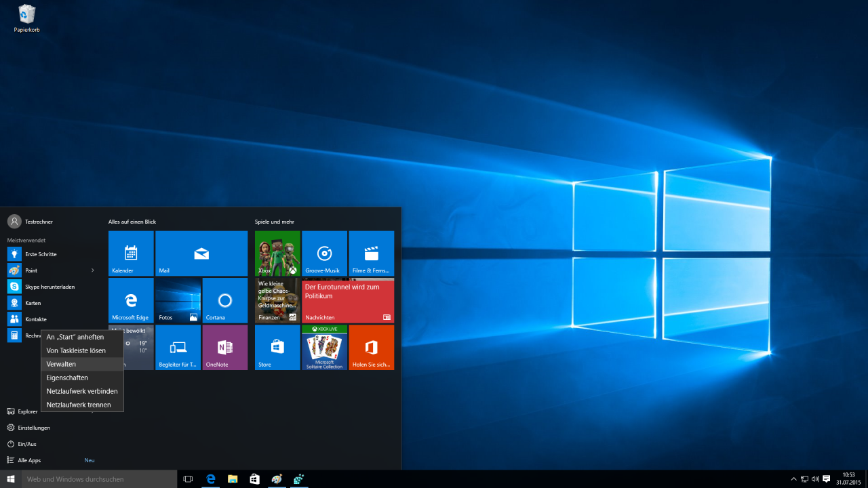Screen dimensions: 868x488
Task: Open the Groove-Musik tile
Action: point(324,253)
